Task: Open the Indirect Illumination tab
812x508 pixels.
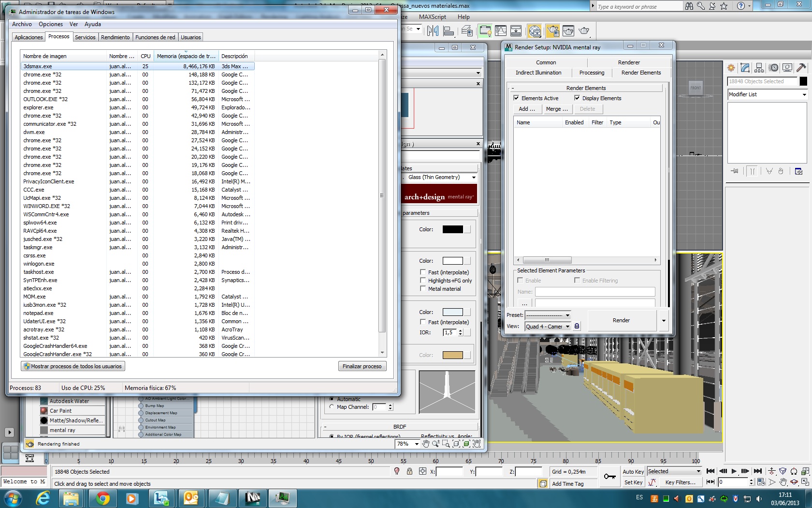Action: (538, 73)
